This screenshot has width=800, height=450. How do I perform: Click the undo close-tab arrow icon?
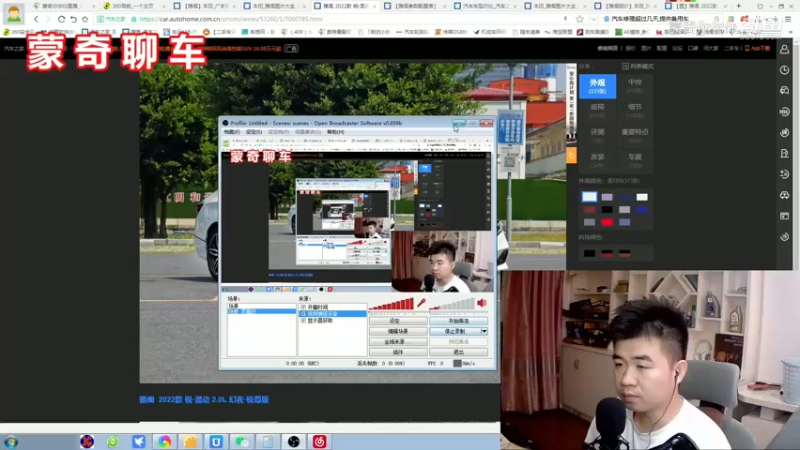(x=73, y=19)
